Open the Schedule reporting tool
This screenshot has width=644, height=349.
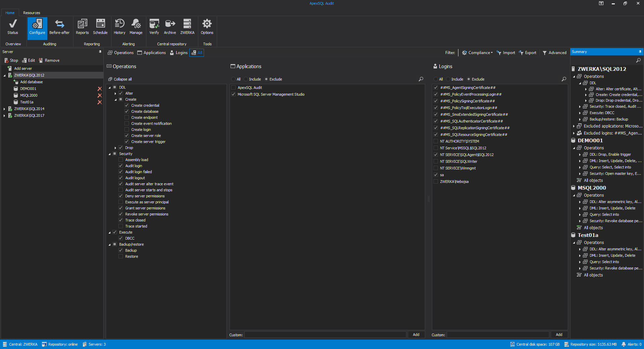tap(100, 27)
